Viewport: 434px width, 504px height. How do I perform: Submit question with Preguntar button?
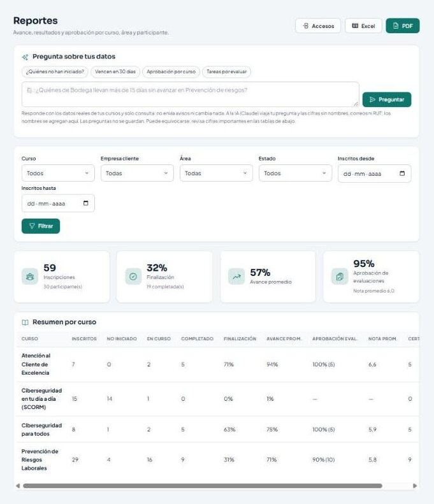point(387,99)
